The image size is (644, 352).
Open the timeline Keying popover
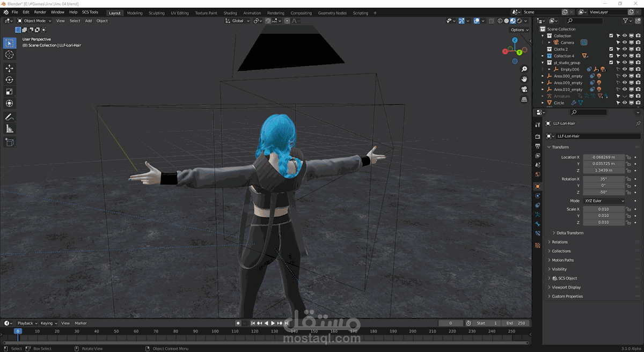[48, 323]
